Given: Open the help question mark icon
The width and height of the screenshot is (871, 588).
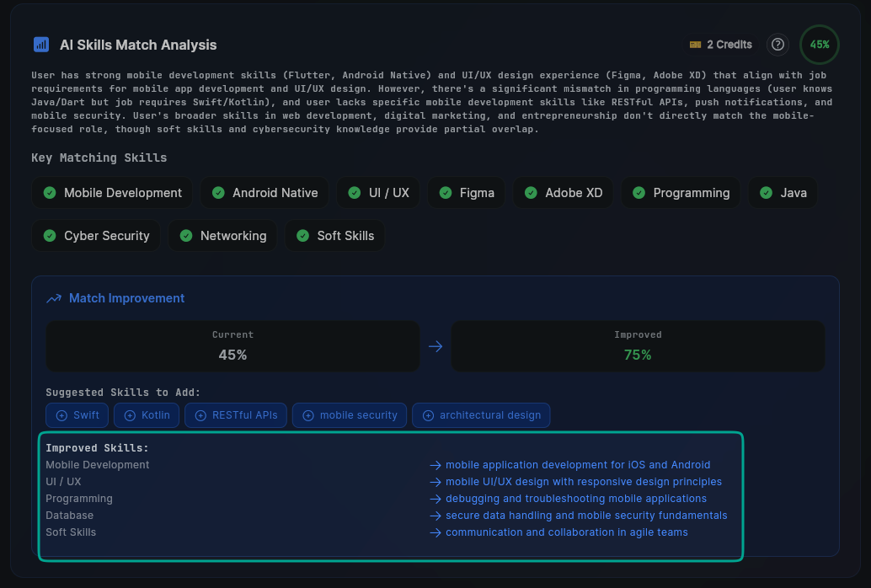Looking at the screenshot, I should click(x=777, y=45).
